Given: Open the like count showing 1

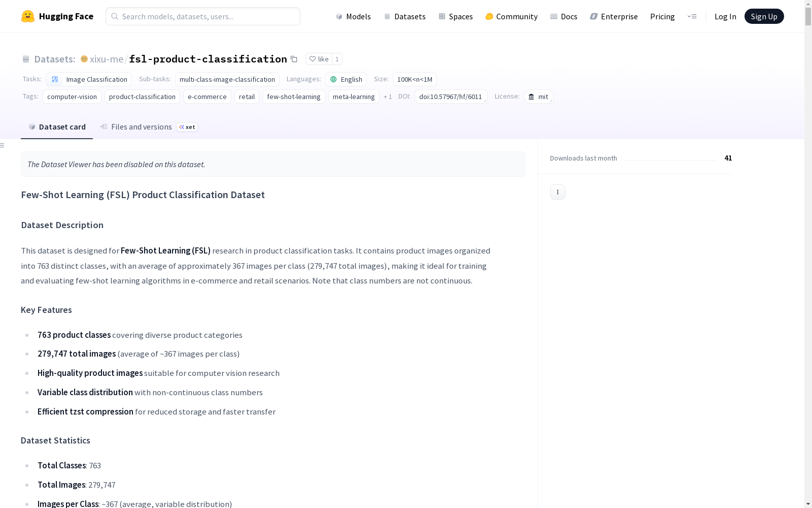Looking at the screenshot, I should 337,59.
